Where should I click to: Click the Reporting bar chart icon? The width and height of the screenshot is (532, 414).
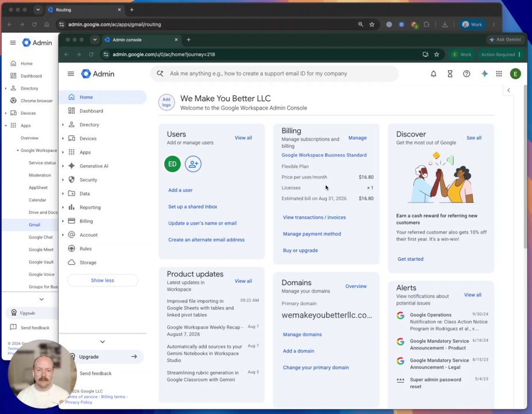(x=71, y=207)
